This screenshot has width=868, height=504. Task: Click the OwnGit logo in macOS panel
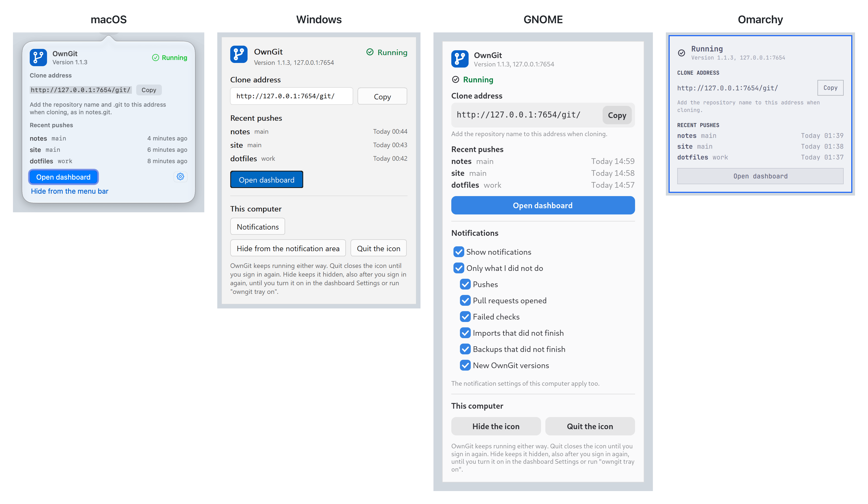(38, 58)
